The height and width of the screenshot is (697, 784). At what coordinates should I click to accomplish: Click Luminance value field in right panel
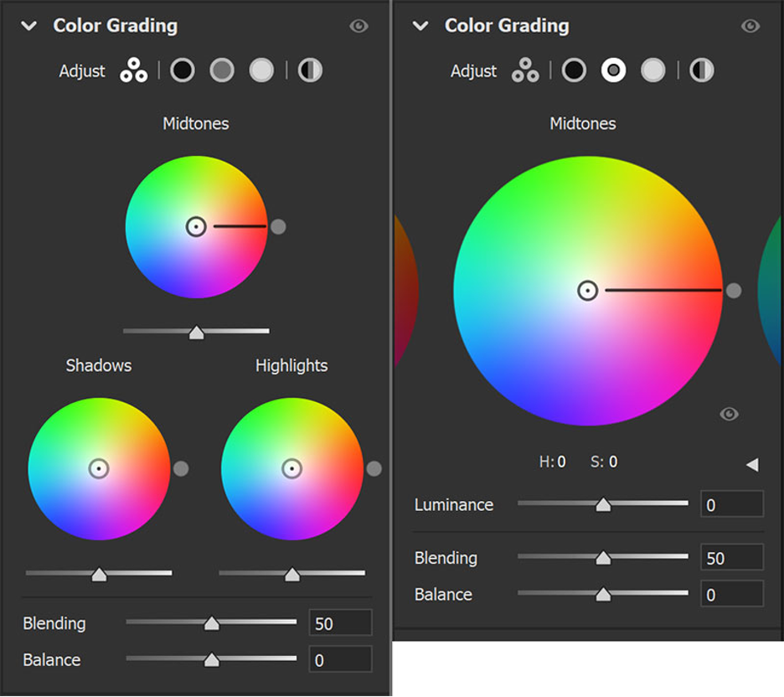point(732,504)
